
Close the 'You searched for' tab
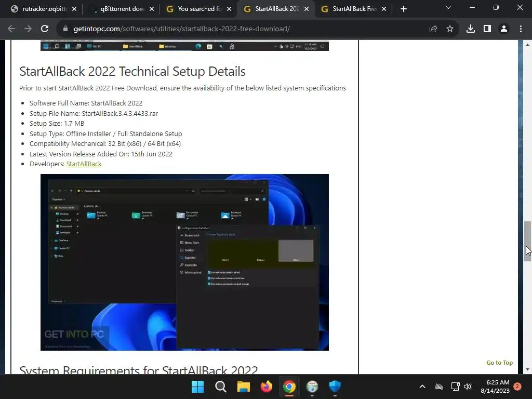click(x=229, y=9)
